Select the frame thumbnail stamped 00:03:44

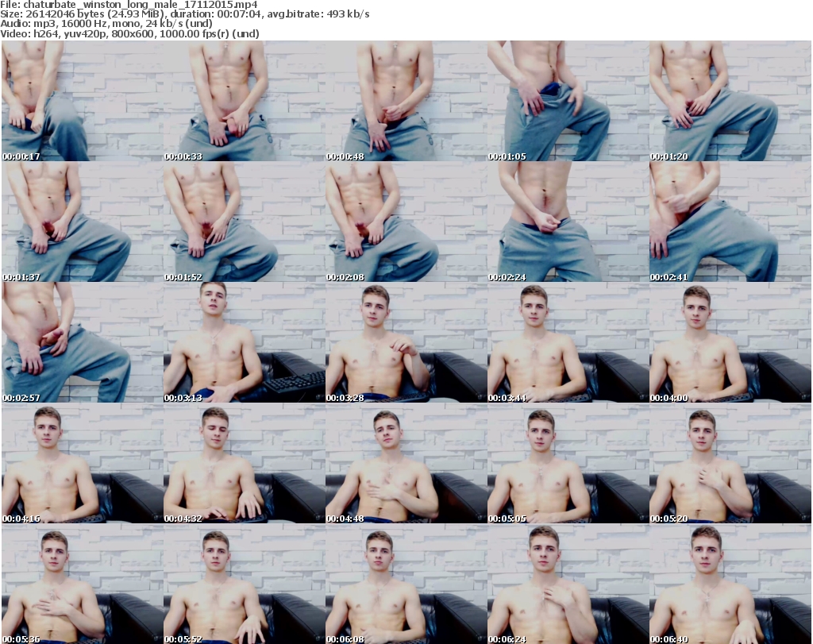click(x=568, y=343)
